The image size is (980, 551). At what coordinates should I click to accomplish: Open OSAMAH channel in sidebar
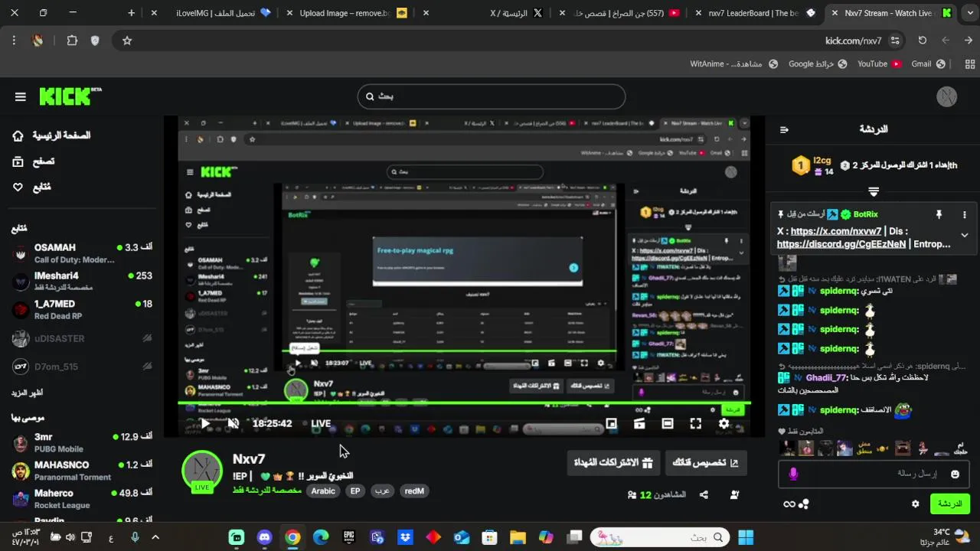pyautogui.click(x=81, y=253)
